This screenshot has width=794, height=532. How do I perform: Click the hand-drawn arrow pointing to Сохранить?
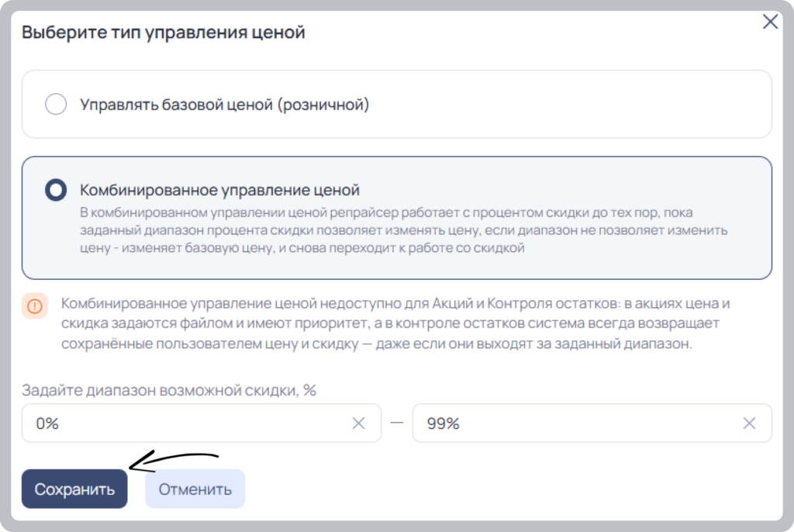click(x=174, y=461)
